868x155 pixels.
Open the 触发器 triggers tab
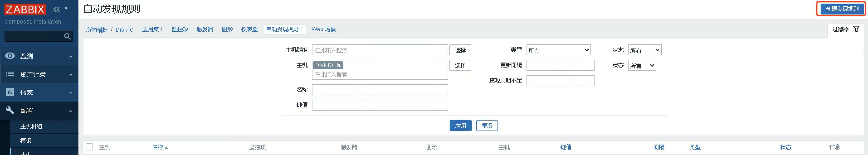point(205,29)
